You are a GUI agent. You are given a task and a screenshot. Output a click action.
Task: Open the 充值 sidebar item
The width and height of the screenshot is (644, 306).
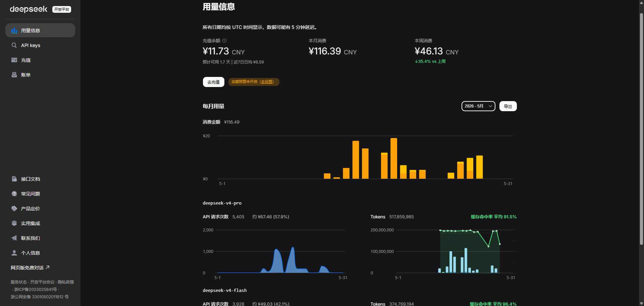40,60
